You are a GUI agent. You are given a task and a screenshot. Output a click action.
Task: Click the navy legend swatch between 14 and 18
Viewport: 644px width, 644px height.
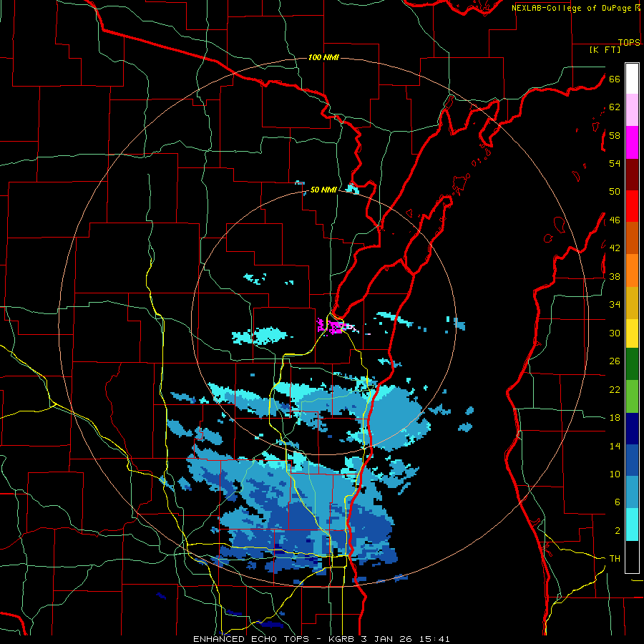tap(632, 429)
